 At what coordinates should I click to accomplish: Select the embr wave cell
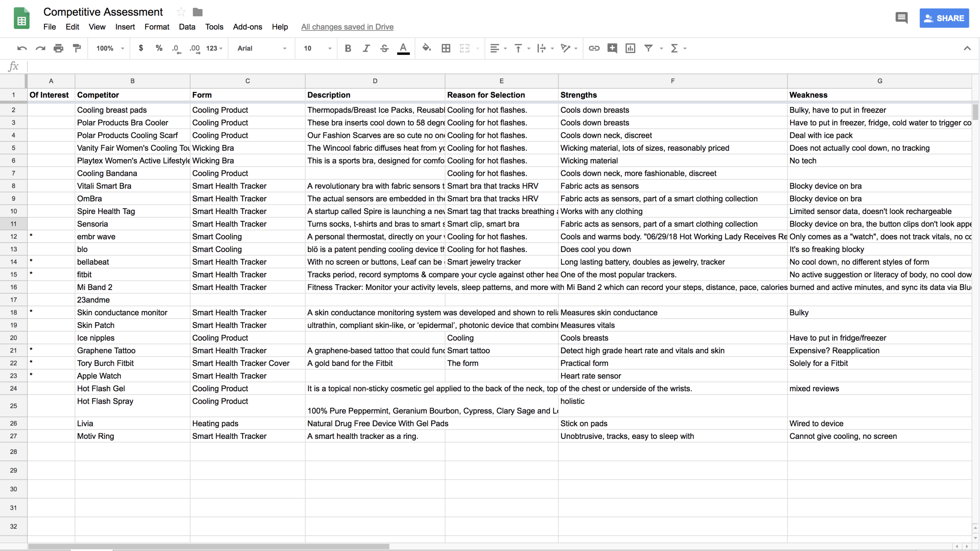(x=132, y=236)
